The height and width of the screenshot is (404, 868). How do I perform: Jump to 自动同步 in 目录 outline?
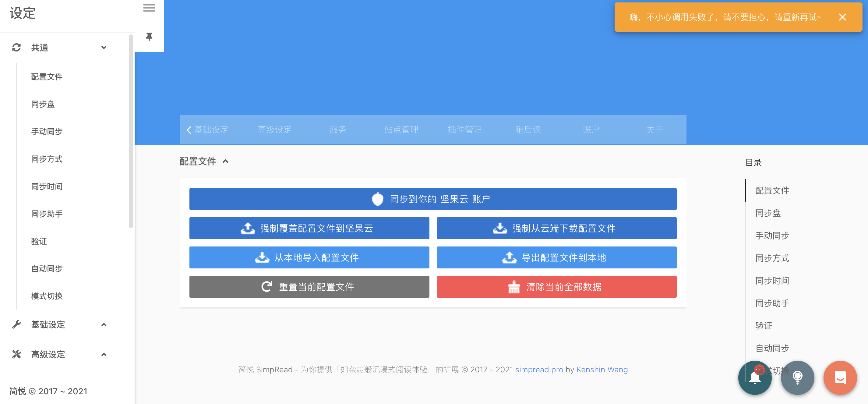772,349
